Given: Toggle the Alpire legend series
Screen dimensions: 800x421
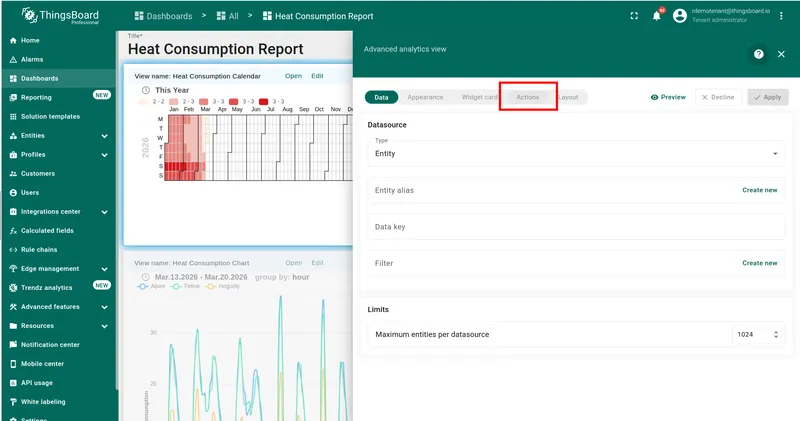Looking at the screenshot, I should pyautogui.click(x=151, y=286).
